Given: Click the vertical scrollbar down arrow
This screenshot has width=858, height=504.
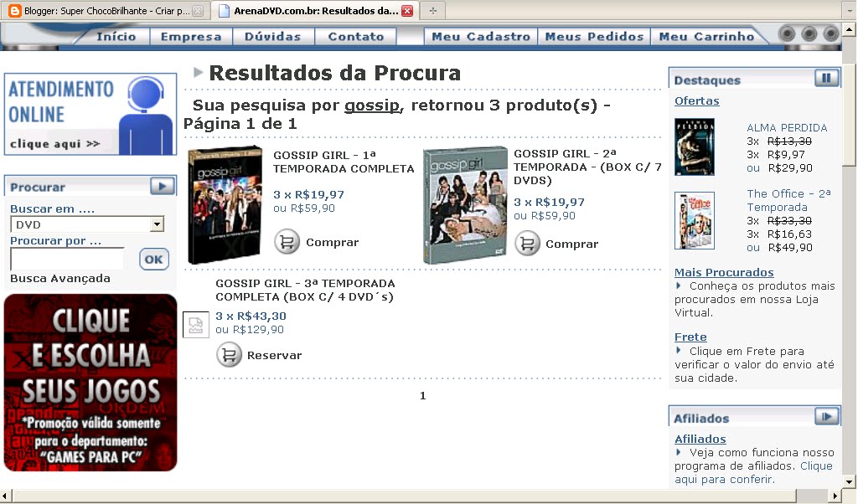Looking at the screenshot, I should (x=850, y=481).
